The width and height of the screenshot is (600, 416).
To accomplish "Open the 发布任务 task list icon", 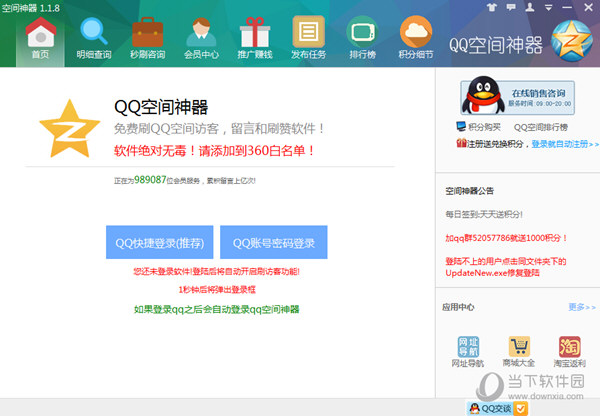I will pos(308,38).
